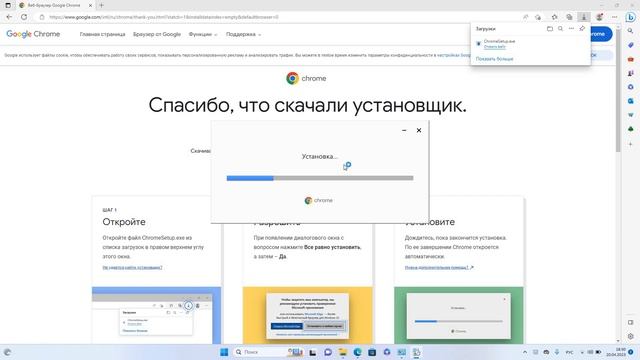View site information lock icon
Screen dimensions: 640x360
(x=42, y=17)
